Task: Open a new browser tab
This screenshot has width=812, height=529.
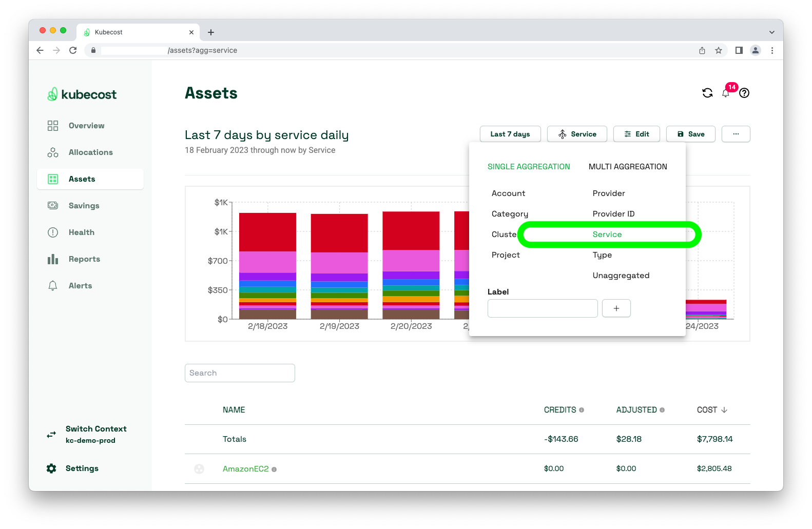Action: (211, 32)
